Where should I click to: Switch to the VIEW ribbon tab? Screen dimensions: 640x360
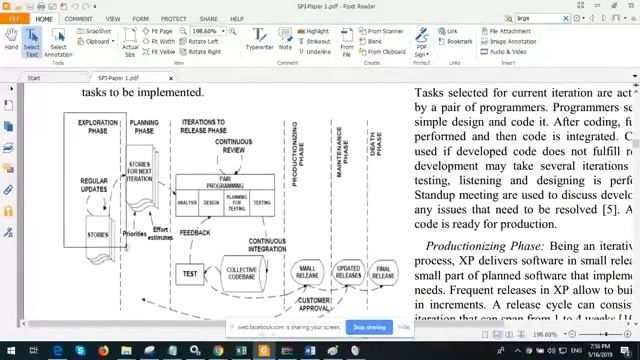(x=113, y=19)
